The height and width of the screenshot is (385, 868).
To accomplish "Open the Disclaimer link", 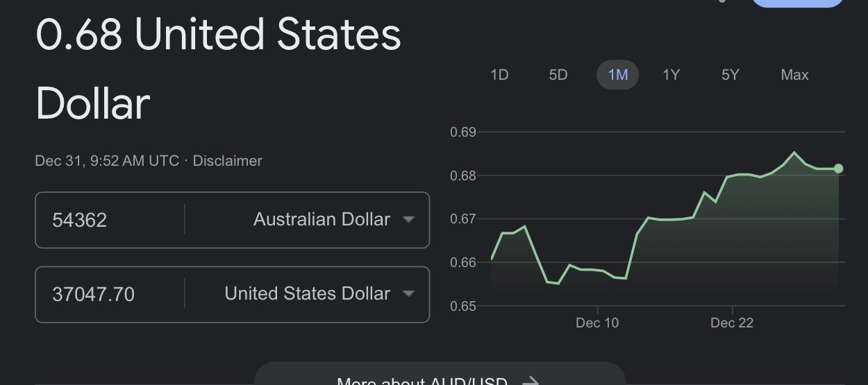I will pos(227,161).
